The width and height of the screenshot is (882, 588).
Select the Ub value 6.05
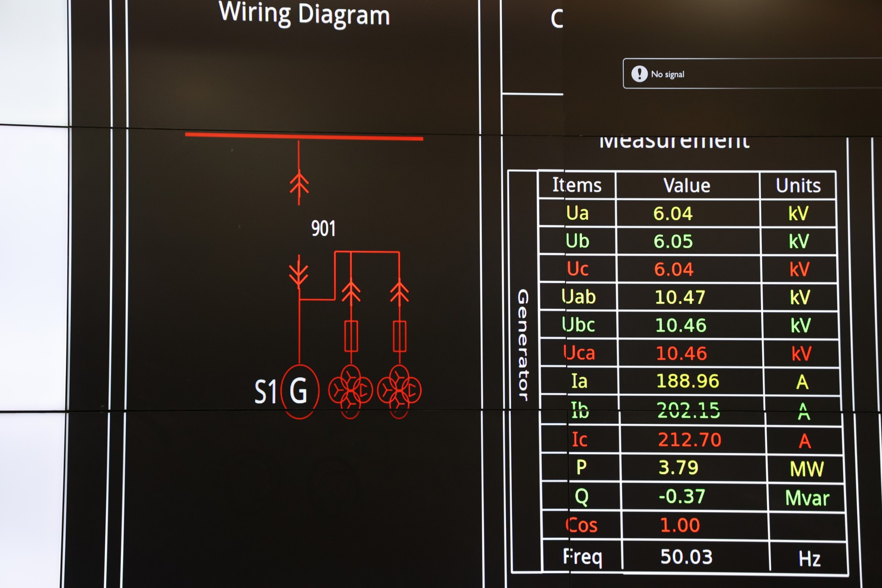[673, 242]
